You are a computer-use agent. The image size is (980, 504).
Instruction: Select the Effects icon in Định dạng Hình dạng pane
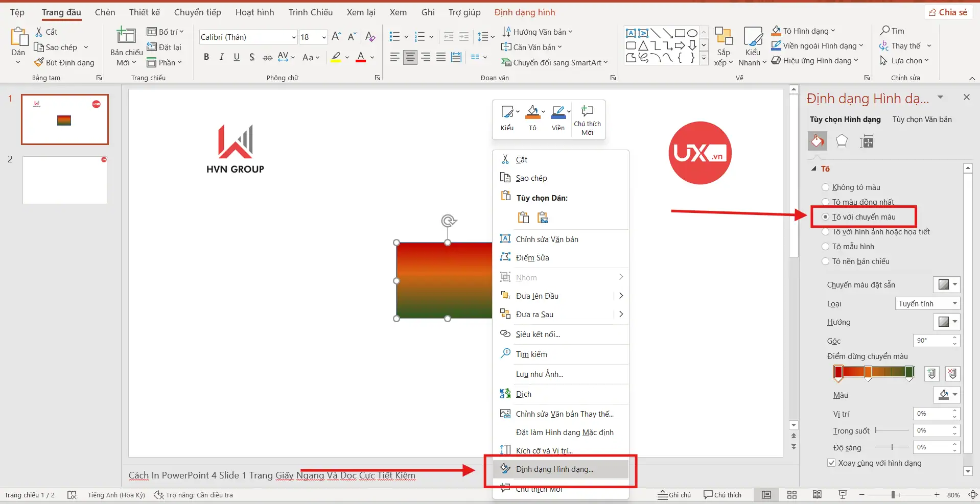click(x=842, y=141)
